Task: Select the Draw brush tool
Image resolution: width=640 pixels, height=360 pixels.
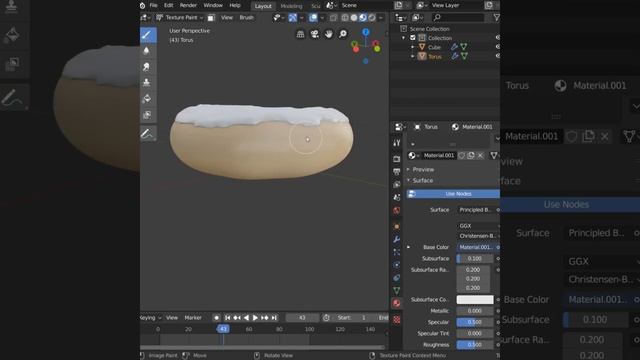Action: (148, 35)
